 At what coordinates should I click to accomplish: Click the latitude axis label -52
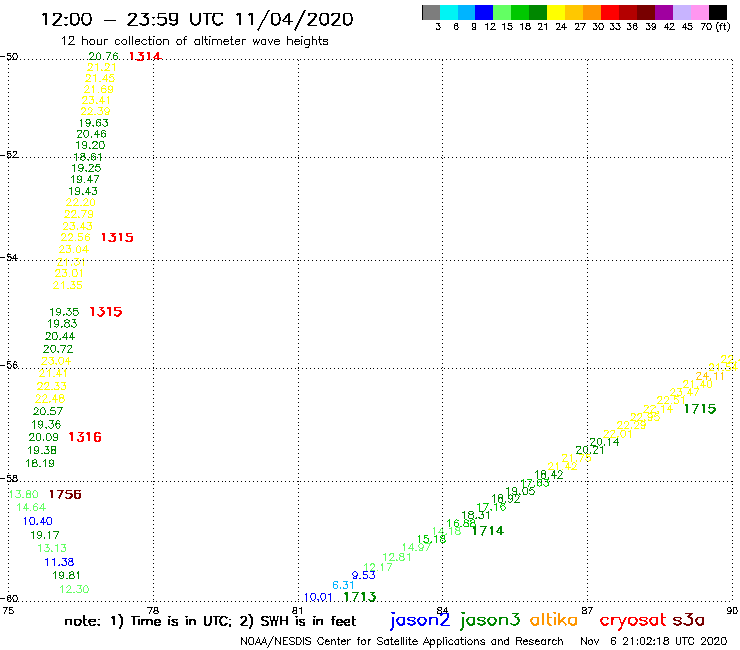[x=9, y=155]
